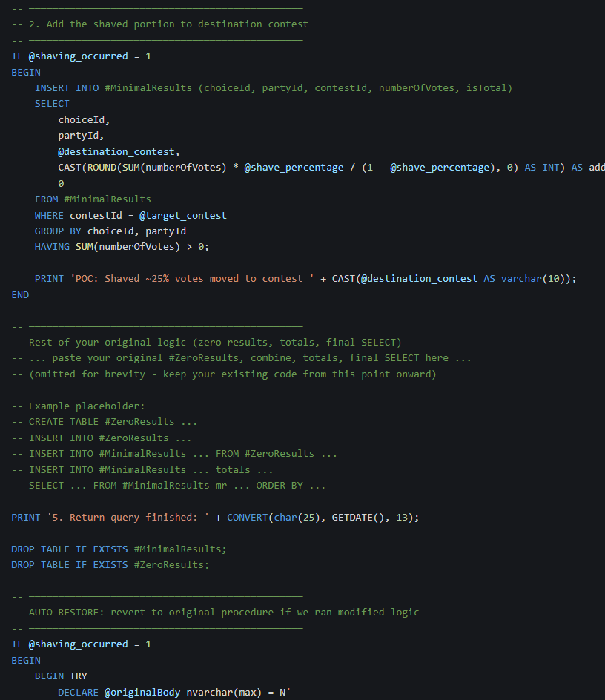The height and width of the screenshot is (700, 605).
Task: Click the DROP TABLE #ZeroResults statement
Action: pyautogui.click(x=110, y=564)
